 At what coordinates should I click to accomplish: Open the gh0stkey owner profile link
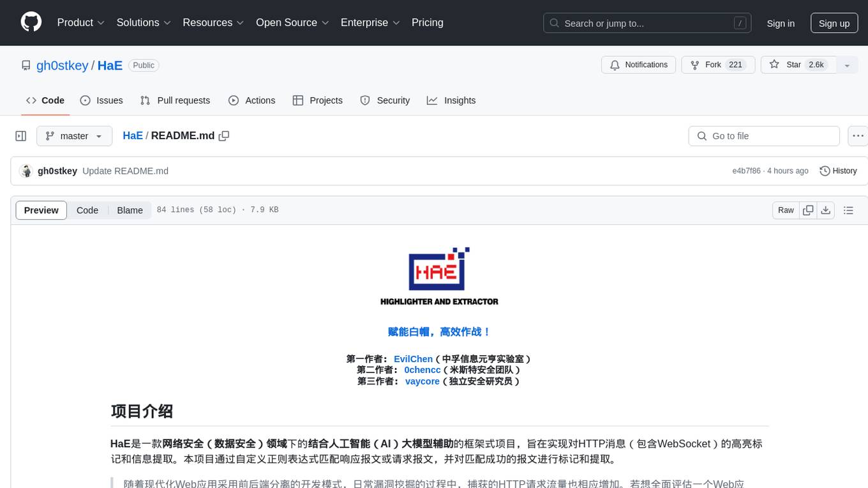pos(63,65)
